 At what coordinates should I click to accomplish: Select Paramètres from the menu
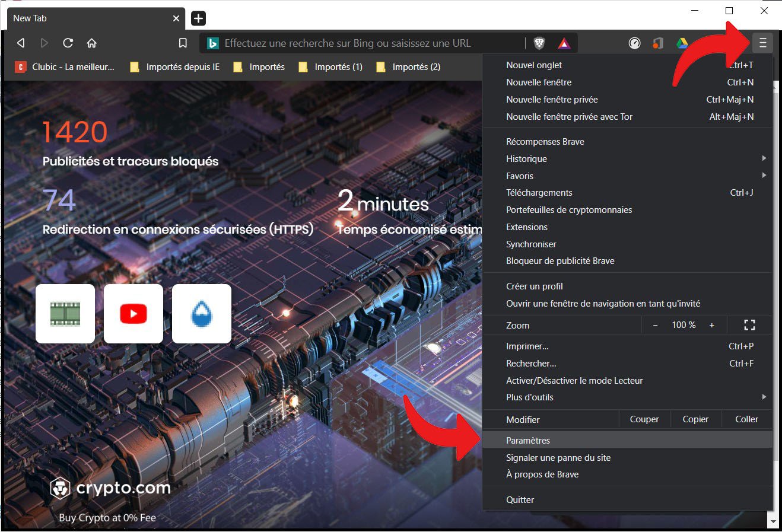[x=528, y=440]
